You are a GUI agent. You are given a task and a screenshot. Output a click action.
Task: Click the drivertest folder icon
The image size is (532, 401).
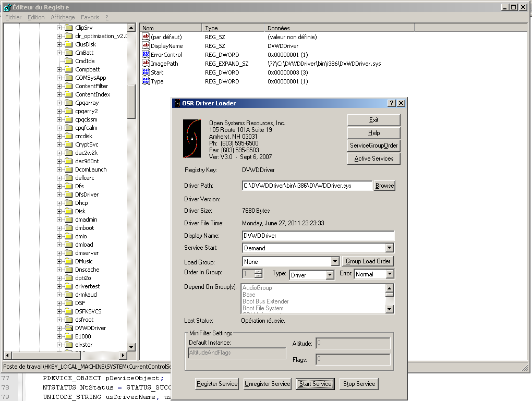tap(69, 286)
